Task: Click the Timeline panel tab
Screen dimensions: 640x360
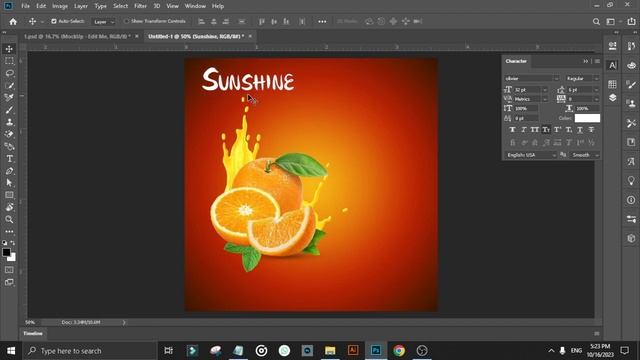Action: (x=33, y=333)
